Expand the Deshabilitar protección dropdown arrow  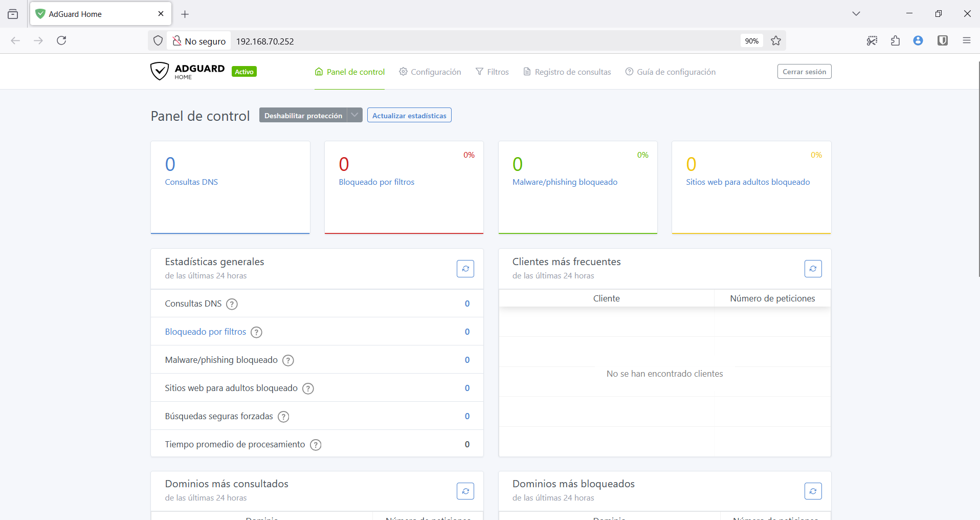pyautogui.click(x=354, y=115)
